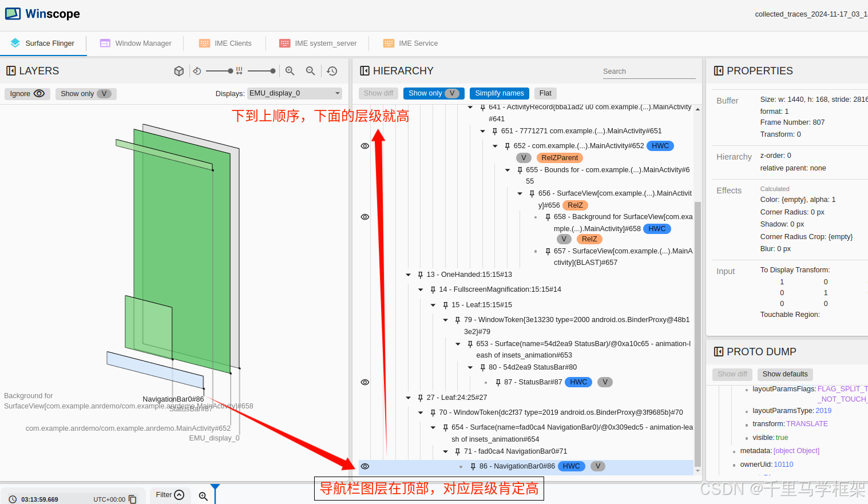
Task: Zoom out of the layers view
Action: 311,71
